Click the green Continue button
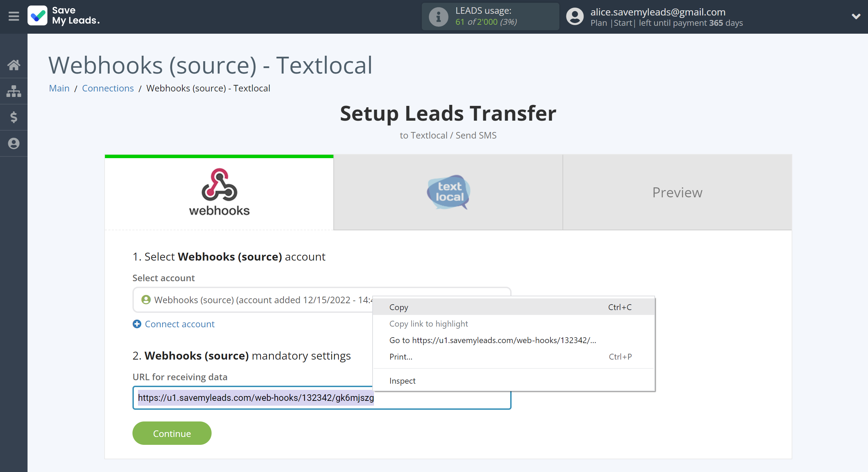The width and height of the screenshot is (868, 472). coord(172,433)
